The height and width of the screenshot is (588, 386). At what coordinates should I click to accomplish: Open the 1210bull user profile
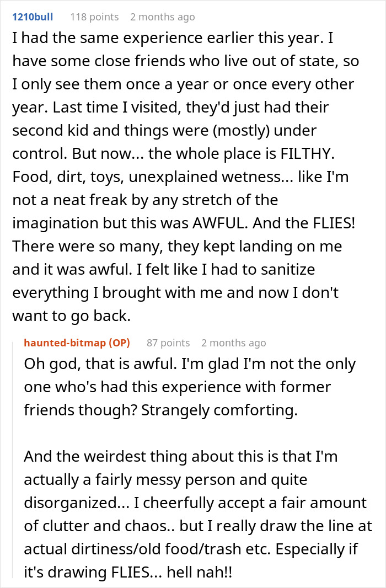click(x=34, y=17)
